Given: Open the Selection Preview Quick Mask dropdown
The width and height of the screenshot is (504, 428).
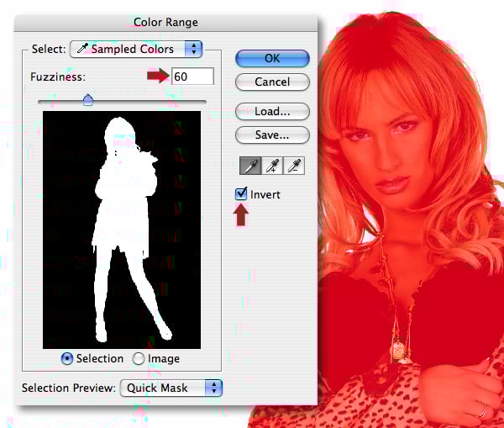Looking at the screenshot, I should [171, 388].
